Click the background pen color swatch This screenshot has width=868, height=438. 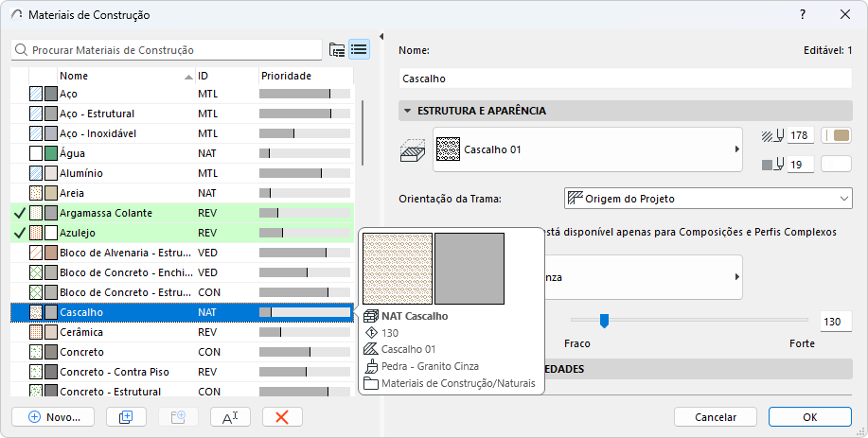click(837, 165)
